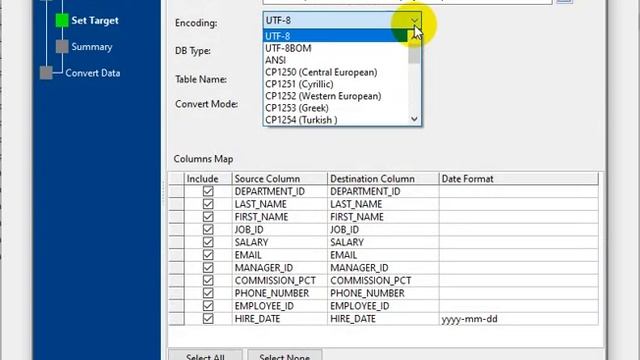The image size is (640, 360).
Task: Click the Date Format column header
Action: click(518, 178)
